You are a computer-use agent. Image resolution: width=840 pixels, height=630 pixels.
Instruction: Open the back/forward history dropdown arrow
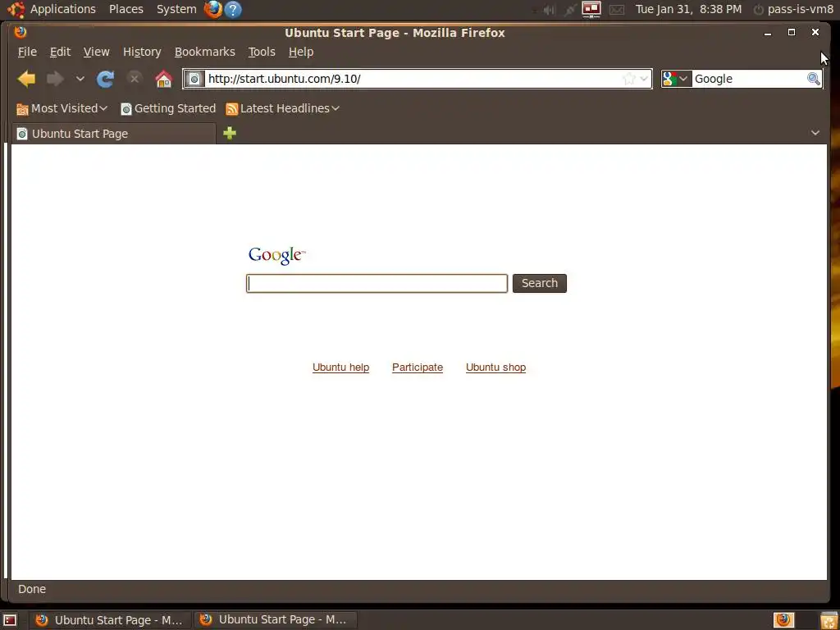[80, 79]
